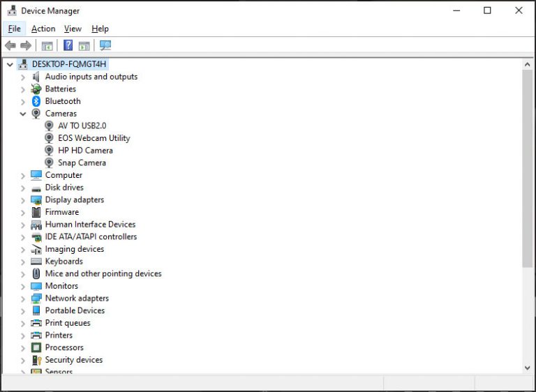The height and width of the screenshot is (392, 536).
Task: Click the Show/Hide Console Tree icon
Action: pos(47,46)
